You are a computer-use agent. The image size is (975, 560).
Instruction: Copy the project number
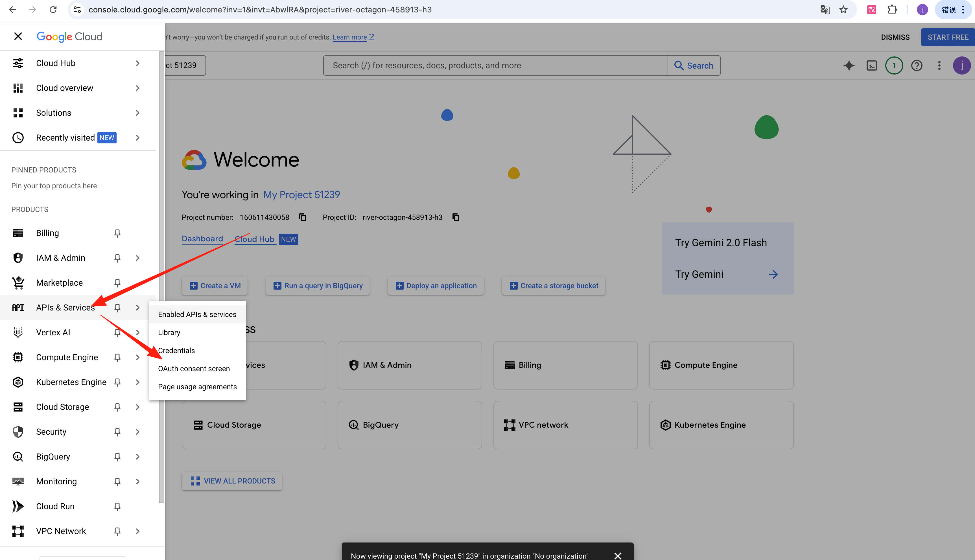point(303,218)
